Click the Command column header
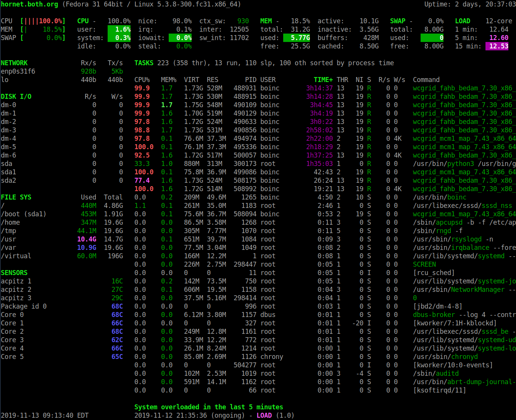The width and height of the screenshot is (516, 420). [426, 80]
